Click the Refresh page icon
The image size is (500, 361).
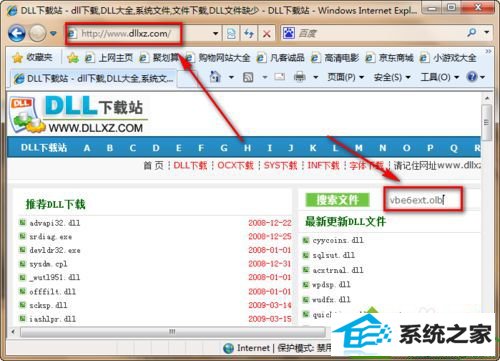(249, 34)
